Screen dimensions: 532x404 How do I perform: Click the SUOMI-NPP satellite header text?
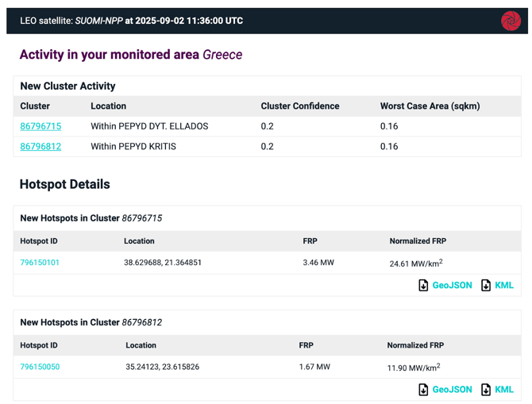coord(98,21)
